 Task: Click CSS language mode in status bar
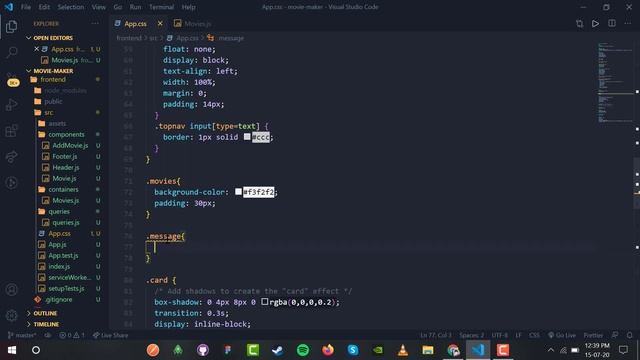tap(534, 335)
